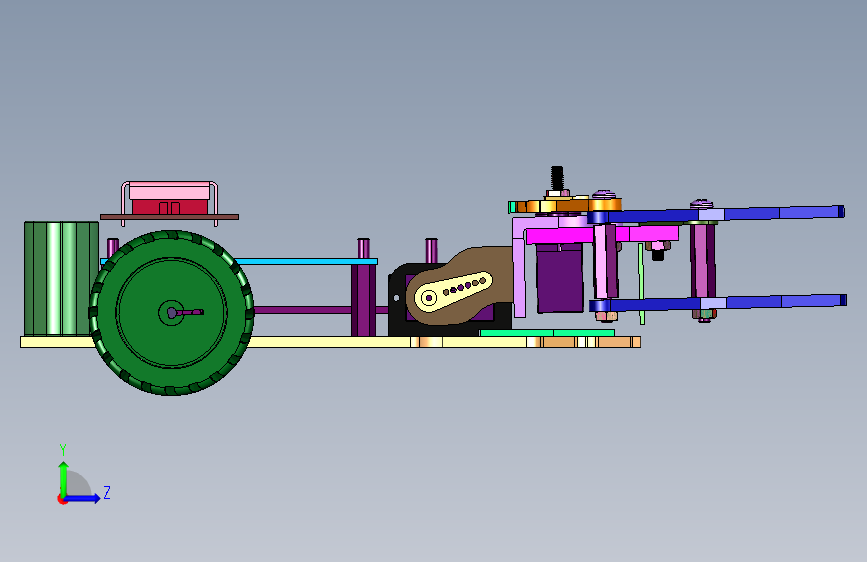Select the green ribbed cylinder at left
867x562 pixels.
click(x=61, y=278)
